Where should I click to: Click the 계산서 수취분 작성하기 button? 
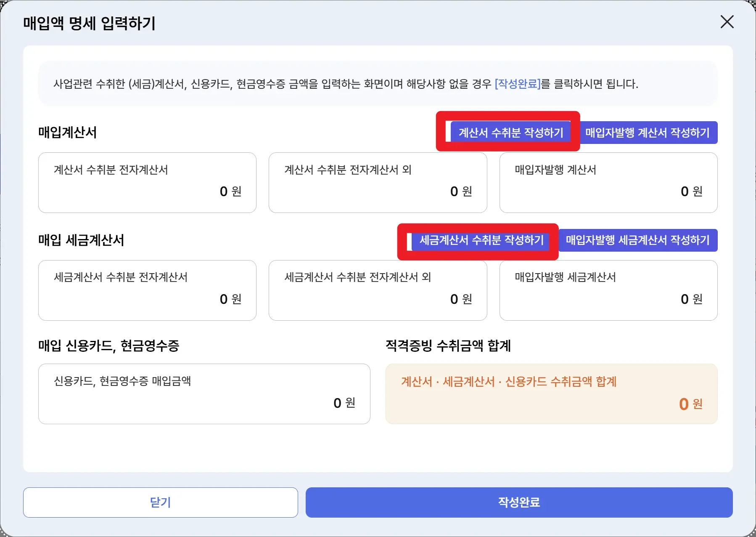[x=510, y=133]
